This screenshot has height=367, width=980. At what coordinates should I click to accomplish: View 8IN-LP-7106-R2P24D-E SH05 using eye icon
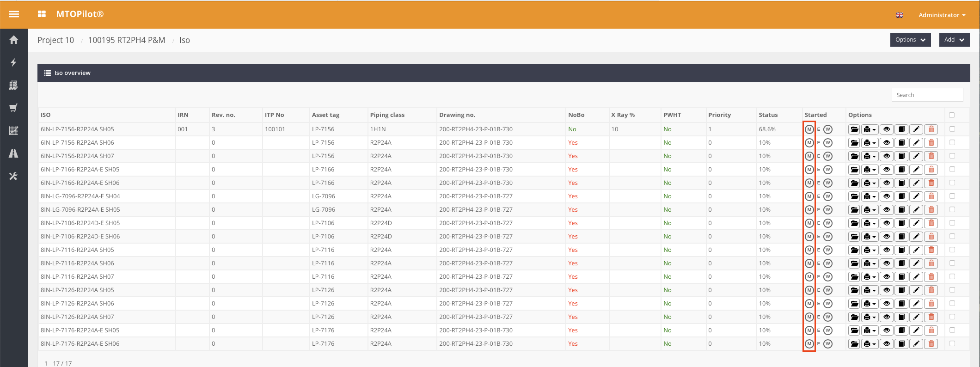[887, 223]
